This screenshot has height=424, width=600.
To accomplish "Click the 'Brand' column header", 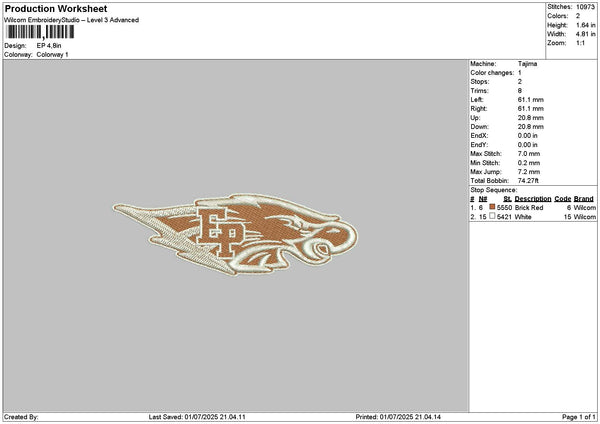I will click(x=584, y=199).
